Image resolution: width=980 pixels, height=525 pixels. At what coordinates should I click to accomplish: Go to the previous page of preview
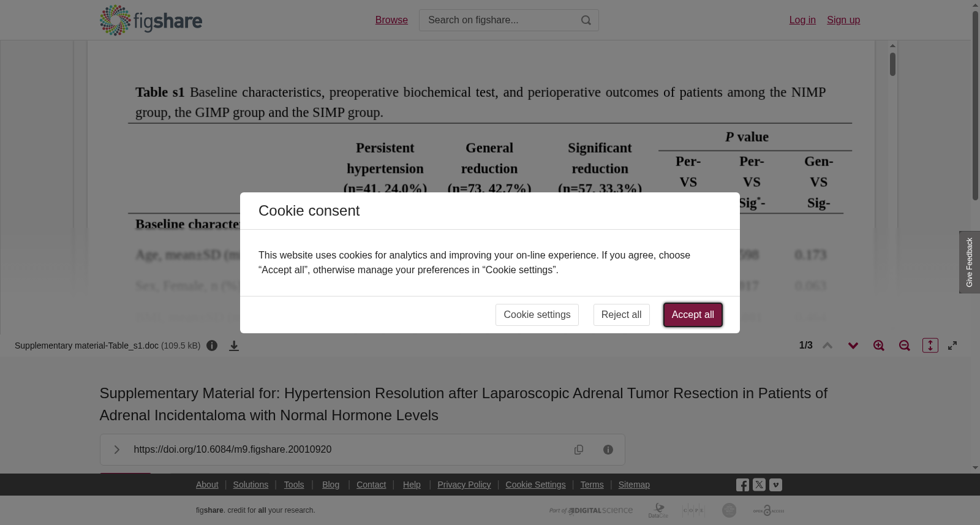(827, 346)
